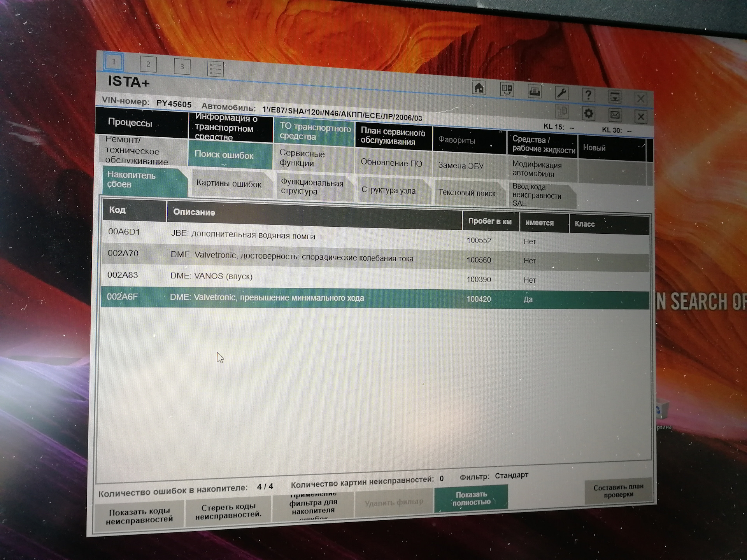747x560 pixels.
Task: Open the wrench tools icon
Action: pyautogui.click(x=561, y=93)
